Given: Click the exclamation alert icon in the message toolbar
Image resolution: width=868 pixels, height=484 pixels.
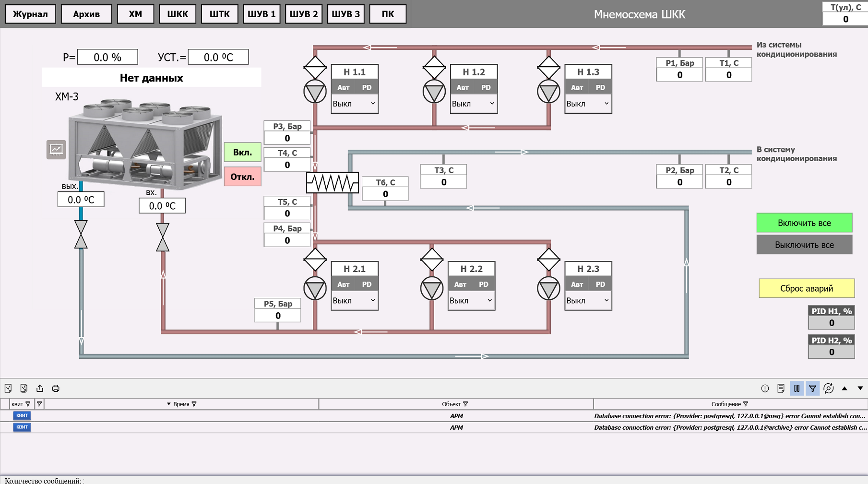Looking at the screenshot, I should (x=765, y=388).
